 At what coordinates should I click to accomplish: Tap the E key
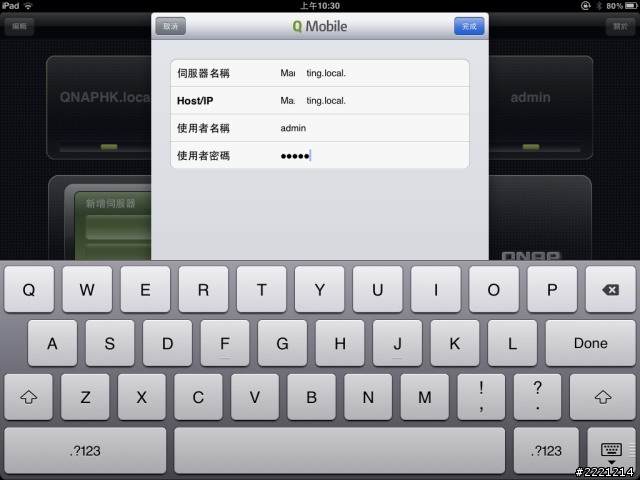[145, 289]
